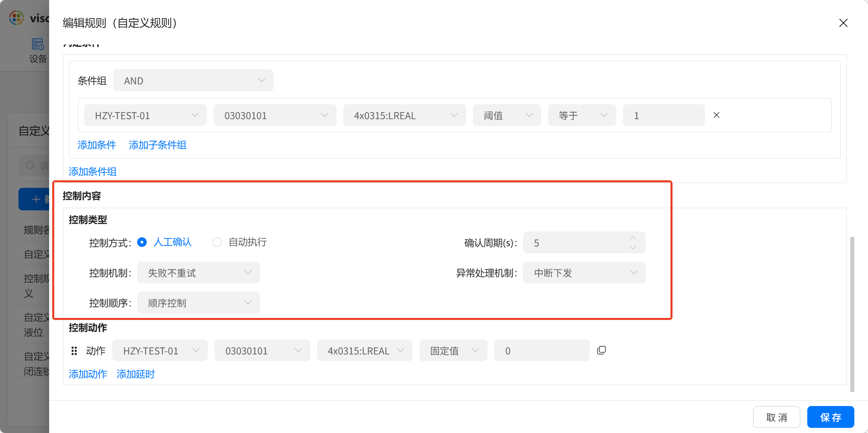Select the 自动执行 control method

click(x=240, y=242)
